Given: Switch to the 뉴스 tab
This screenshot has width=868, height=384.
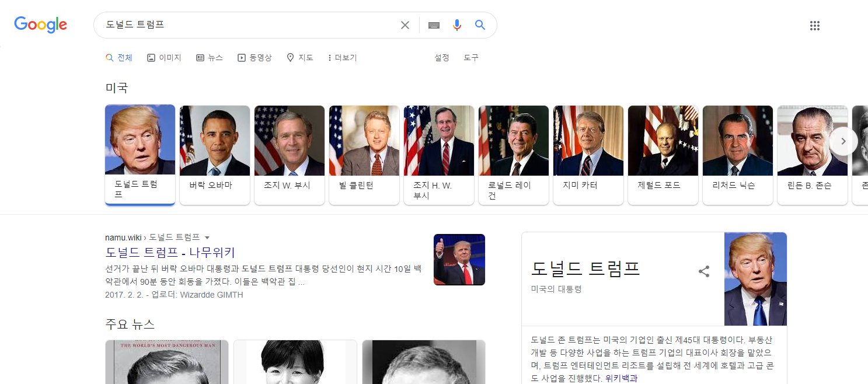Looking at the screenshot, I should pyautogui.click(x=210, y=58).
